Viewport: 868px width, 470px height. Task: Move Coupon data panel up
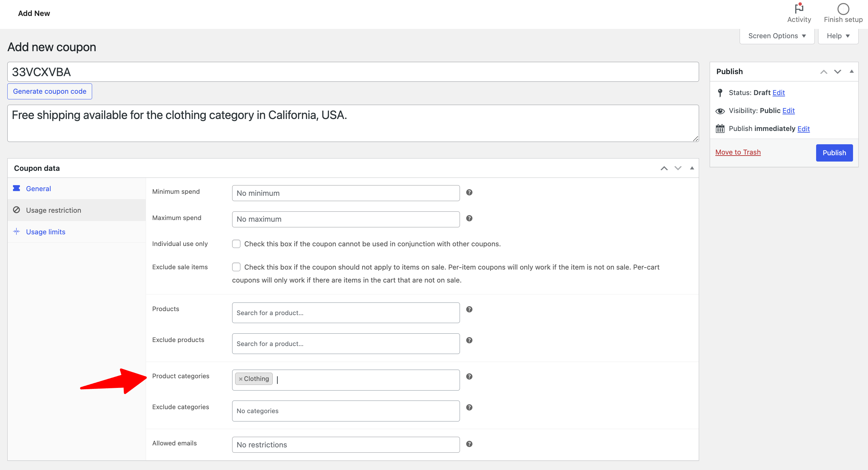pyautogui.click(x=664, y=168)
